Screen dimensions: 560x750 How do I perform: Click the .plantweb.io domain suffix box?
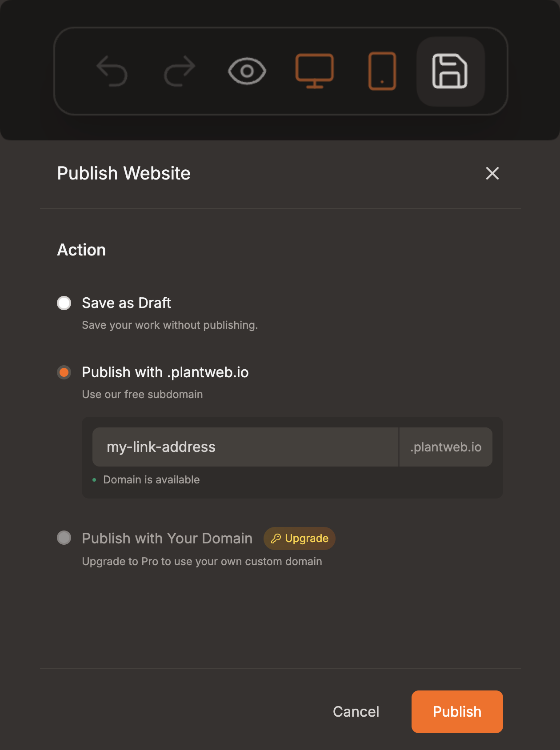(x=446, y=447)
